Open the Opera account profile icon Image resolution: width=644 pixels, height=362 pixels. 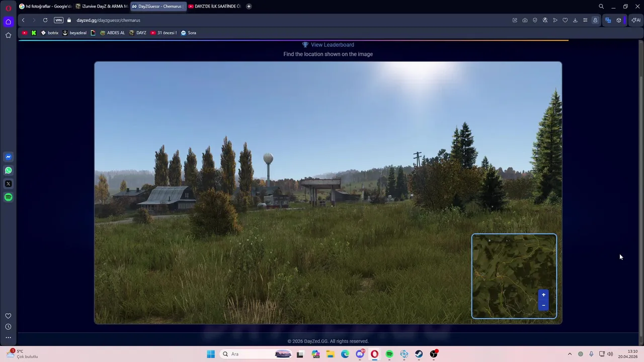tap(595, 20)
